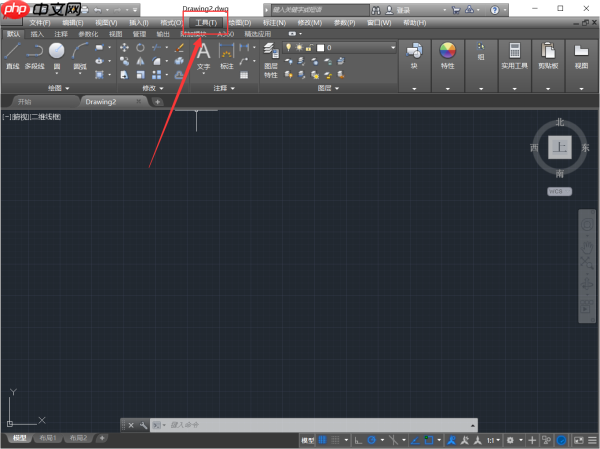The width and height of the screenshot is (600, 449).
Task: Toggle polar tracking in status bar
Action: (372, 440)
